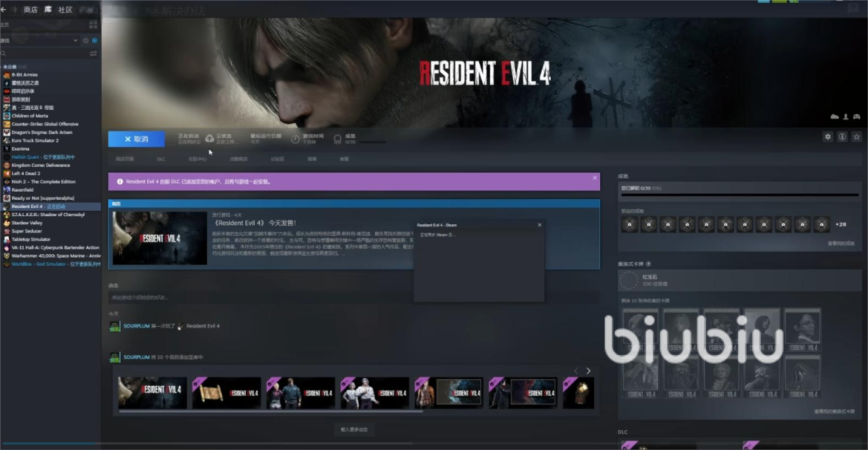Load more activity button at bottom
This screenshot has height=450, width=868.
[x=354, y=430]
